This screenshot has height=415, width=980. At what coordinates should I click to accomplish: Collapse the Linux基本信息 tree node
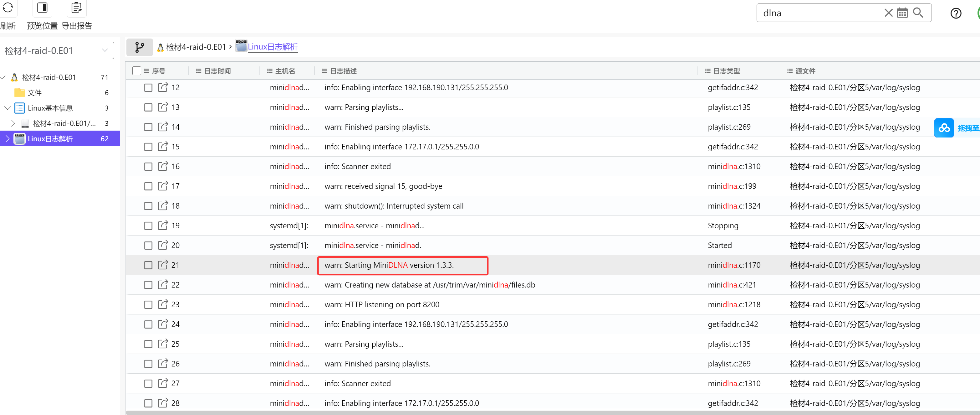(x=7, y=108)
